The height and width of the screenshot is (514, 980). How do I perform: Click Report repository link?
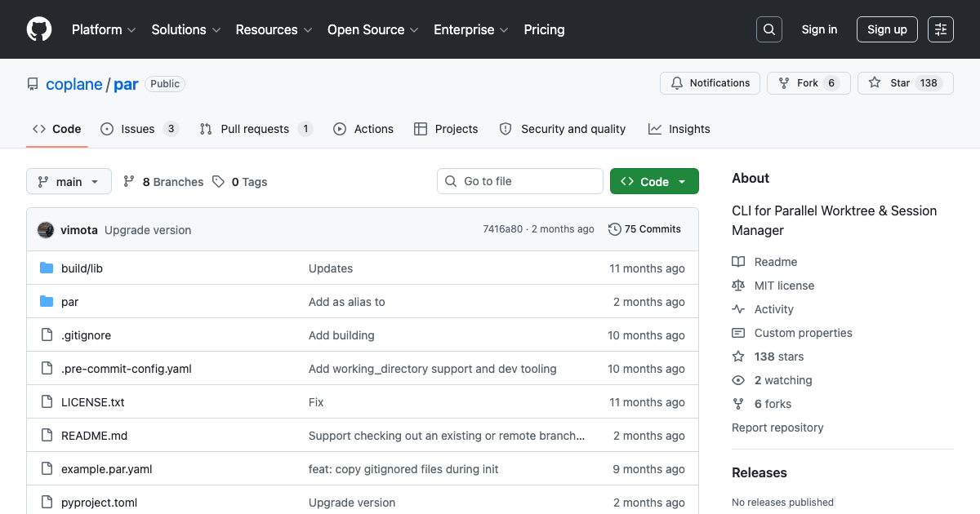pos(777,428)
